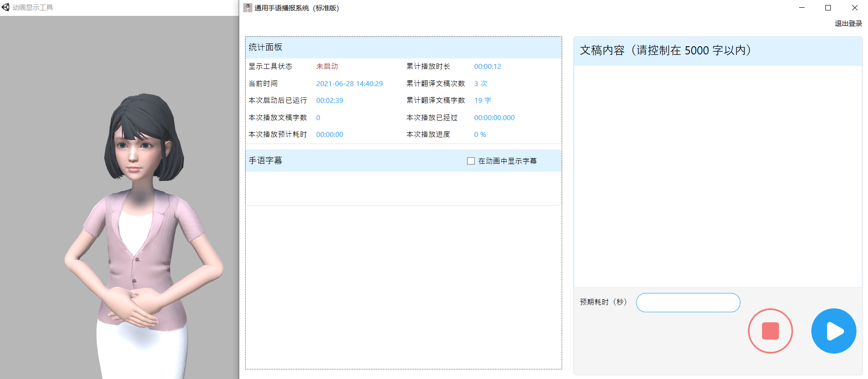Minimize the sign language broadcast window

(802, 8)
